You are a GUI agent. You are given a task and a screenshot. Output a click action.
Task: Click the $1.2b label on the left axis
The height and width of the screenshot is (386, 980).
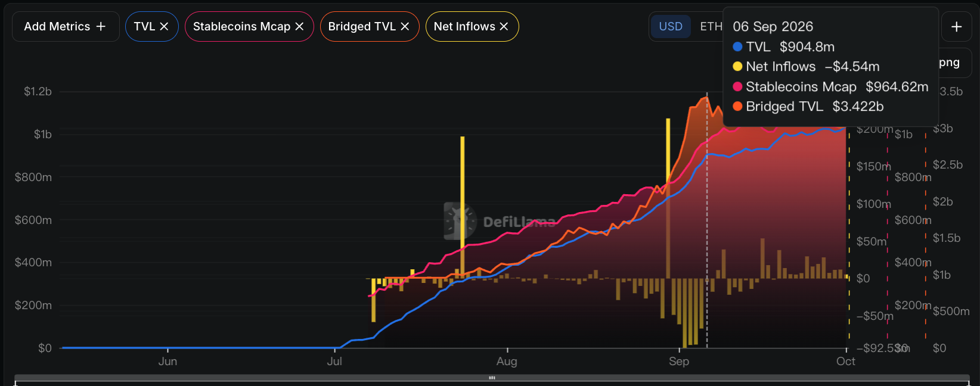pyautogui.click(x=38, y=92)
